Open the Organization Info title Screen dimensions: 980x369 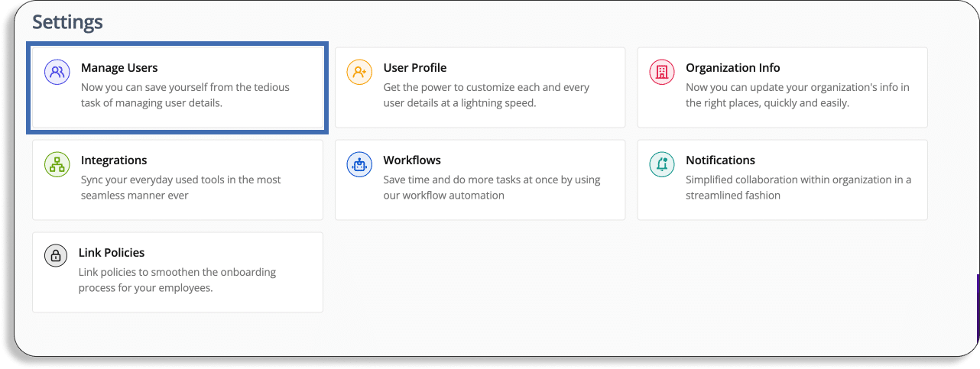click(733, 68)
